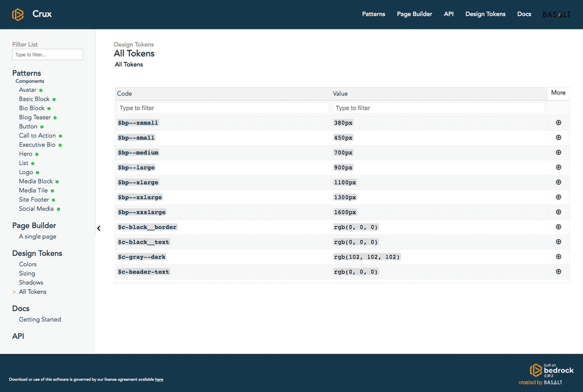
Task: Click the plus icon on $bp--xxxlarge row
Action: 558,212
